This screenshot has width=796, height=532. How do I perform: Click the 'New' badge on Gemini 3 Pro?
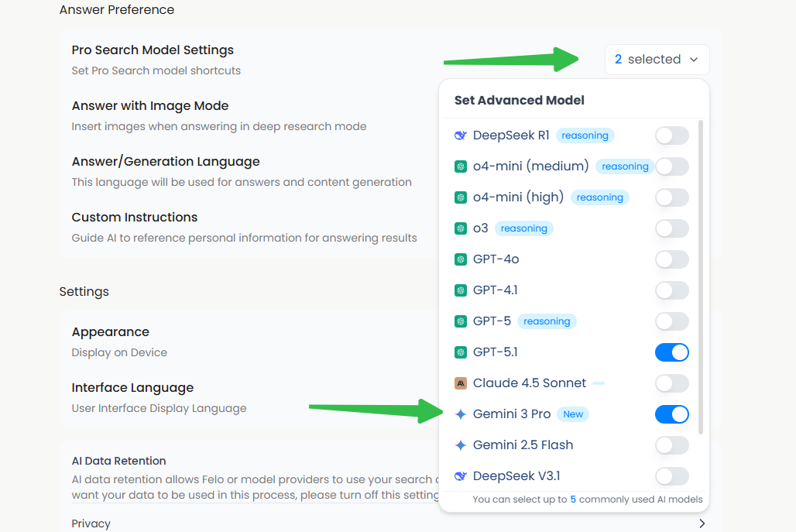573,414
